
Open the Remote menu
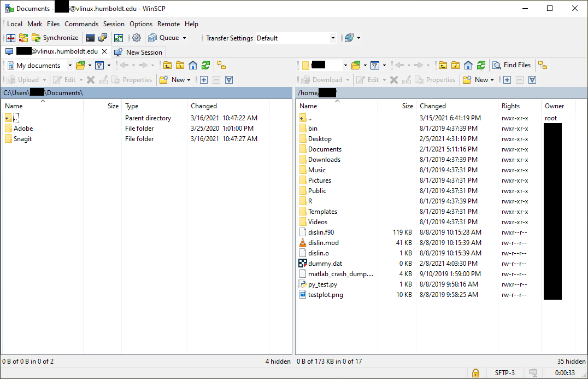point(168,24)
